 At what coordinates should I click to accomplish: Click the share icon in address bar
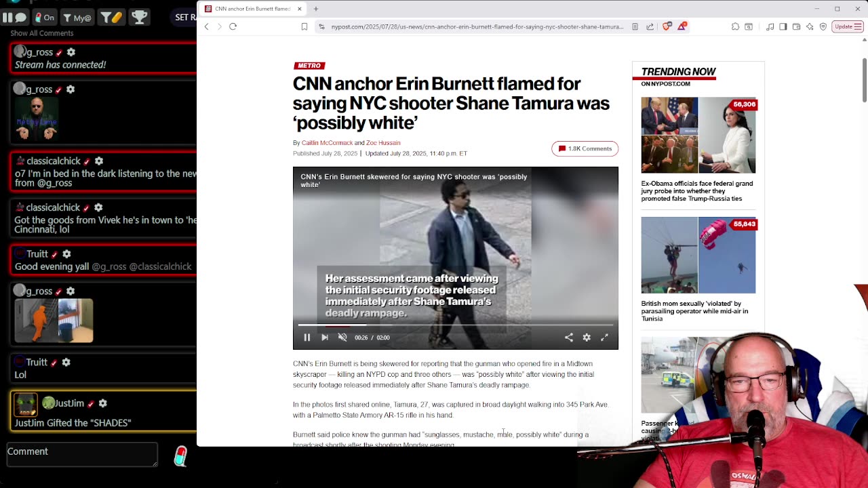pyautogui.click(x=650, y=26)
